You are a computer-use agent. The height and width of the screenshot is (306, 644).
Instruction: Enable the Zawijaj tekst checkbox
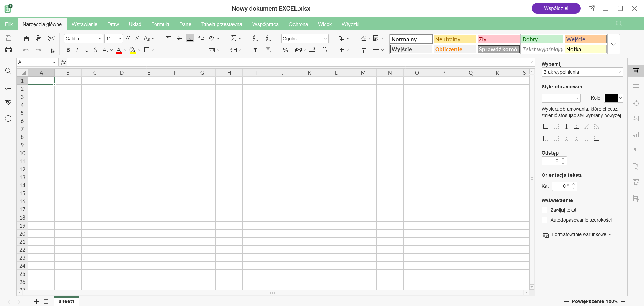545,210
